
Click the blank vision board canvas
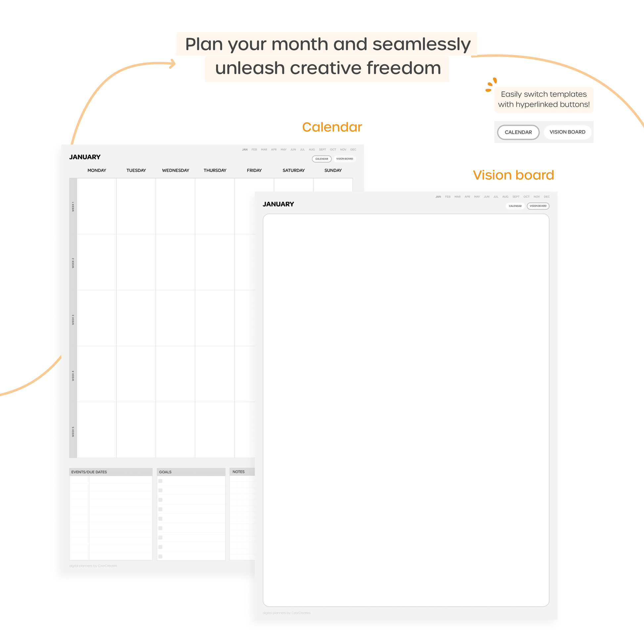coord(406,410)
